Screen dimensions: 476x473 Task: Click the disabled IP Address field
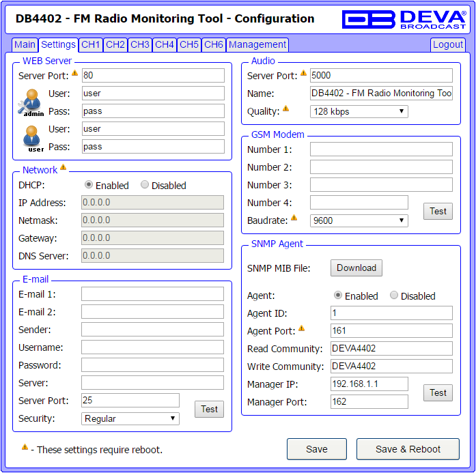click(x=153, y=202)
